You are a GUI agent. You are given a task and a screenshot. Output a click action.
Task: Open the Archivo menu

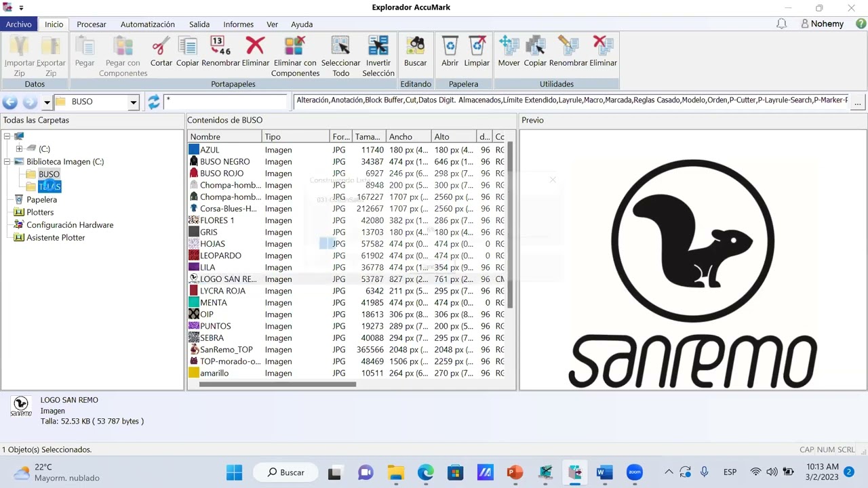(19, 24)
